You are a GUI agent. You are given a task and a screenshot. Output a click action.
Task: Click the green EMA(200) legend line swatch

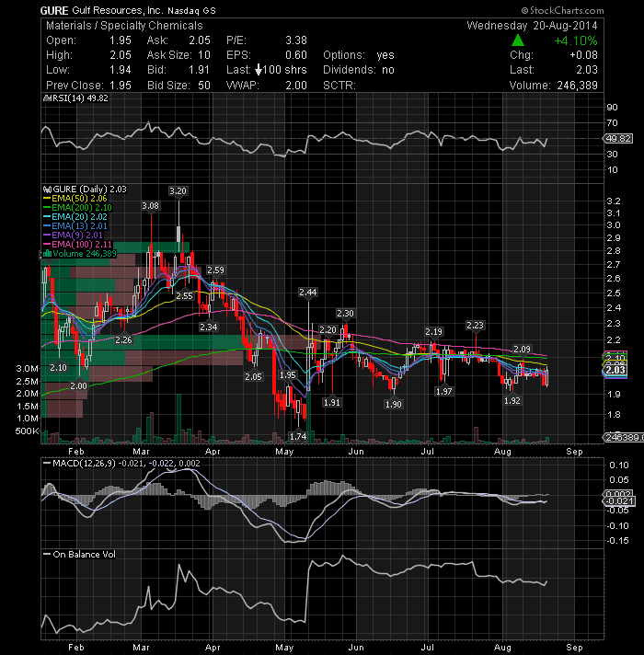[x=47, y=208]
